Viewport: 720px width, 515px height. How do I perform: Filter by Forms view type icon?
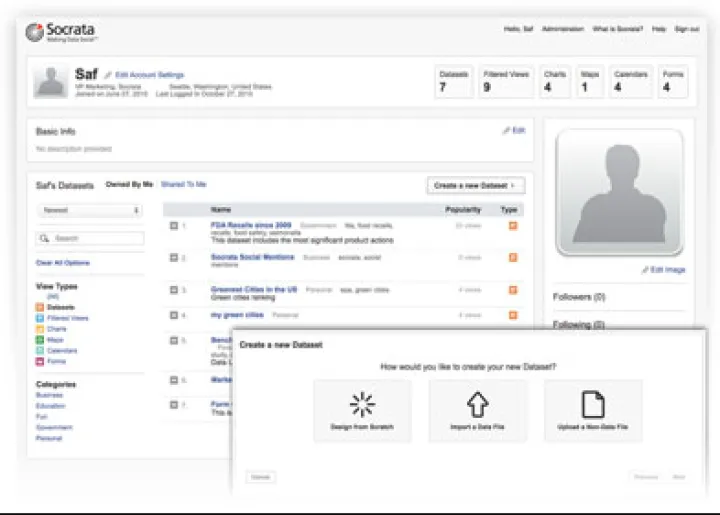point(39,362)
